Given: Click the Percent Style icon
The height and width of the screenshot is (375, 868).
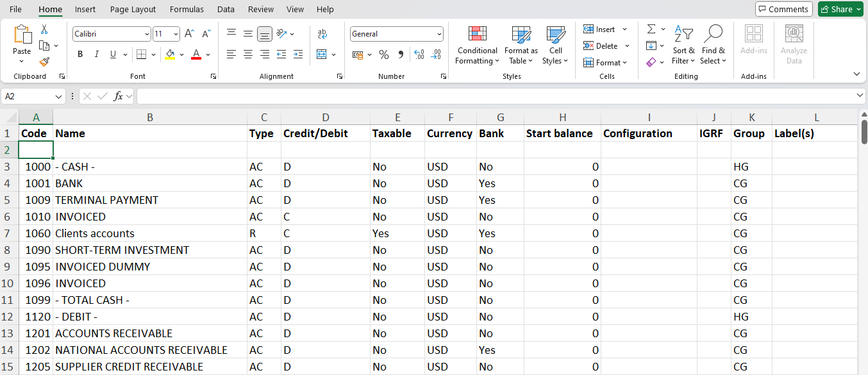Looking at the screenshot, I should pos(384,54).
